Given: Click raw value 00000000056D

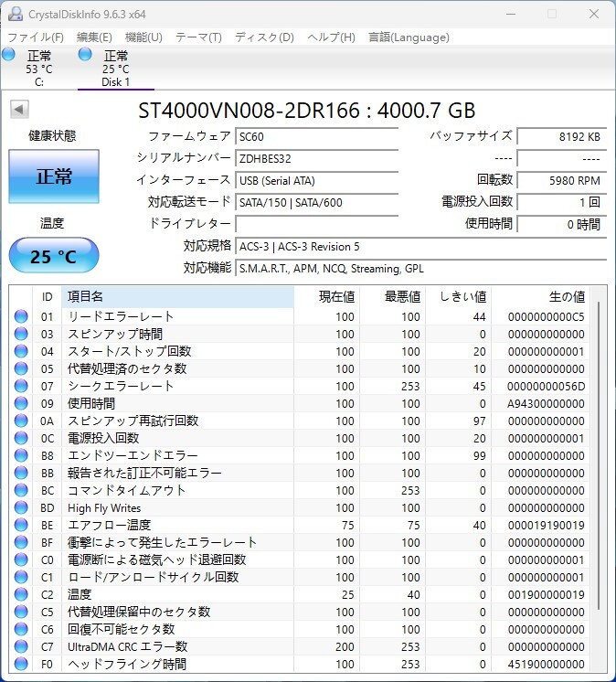Looking at the screenshot, I should click(x=546, y=387).
